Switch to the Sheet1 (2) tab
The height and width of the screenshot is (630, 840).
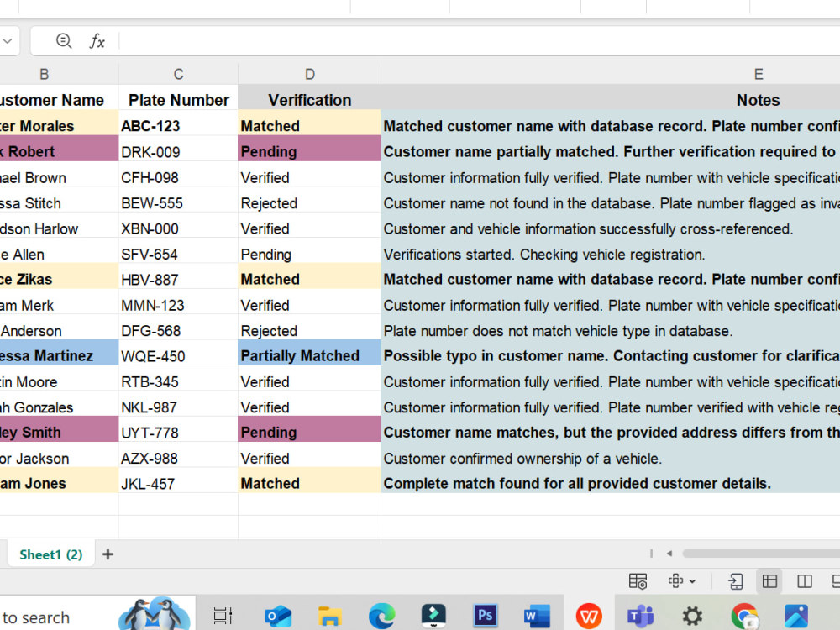[51, 554]
